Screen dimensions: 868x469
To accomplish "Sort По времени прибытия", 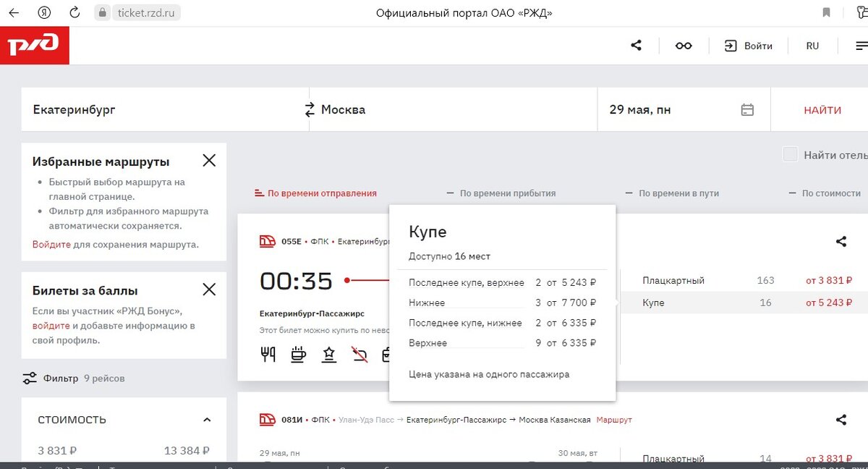I will (501, 193).
